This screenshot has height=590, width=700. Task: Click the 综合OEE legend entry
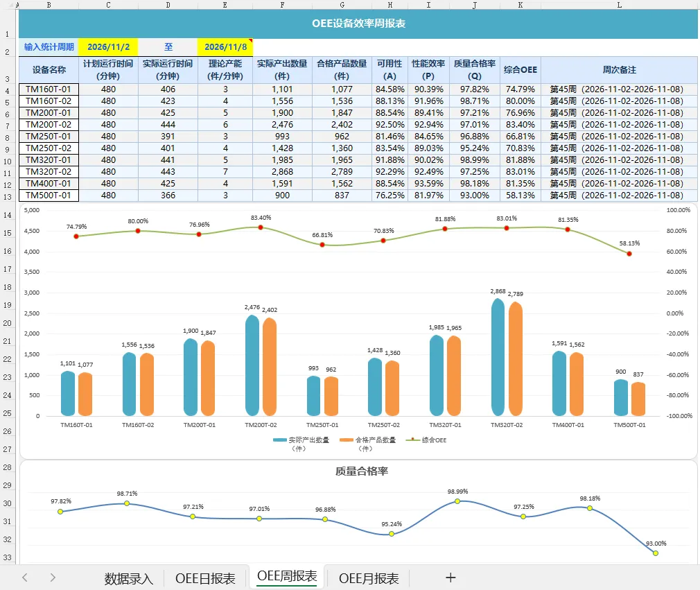pos(426,440)
